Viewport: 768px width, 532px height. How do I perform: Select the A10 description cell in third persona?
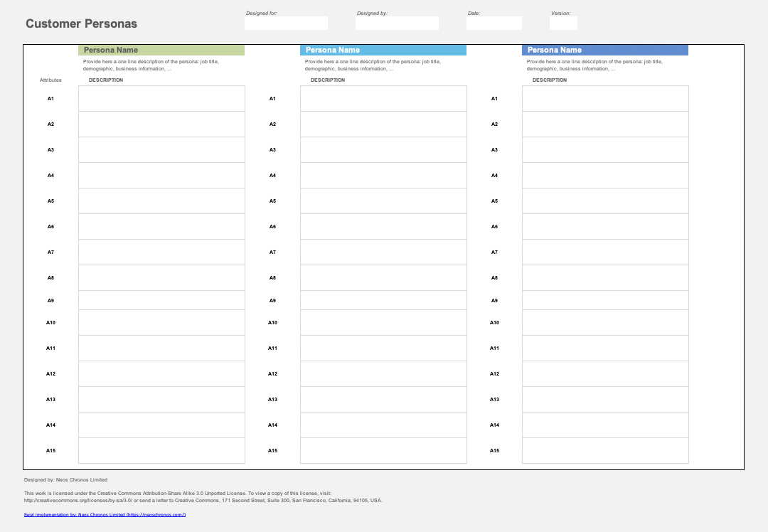[604, 322]
